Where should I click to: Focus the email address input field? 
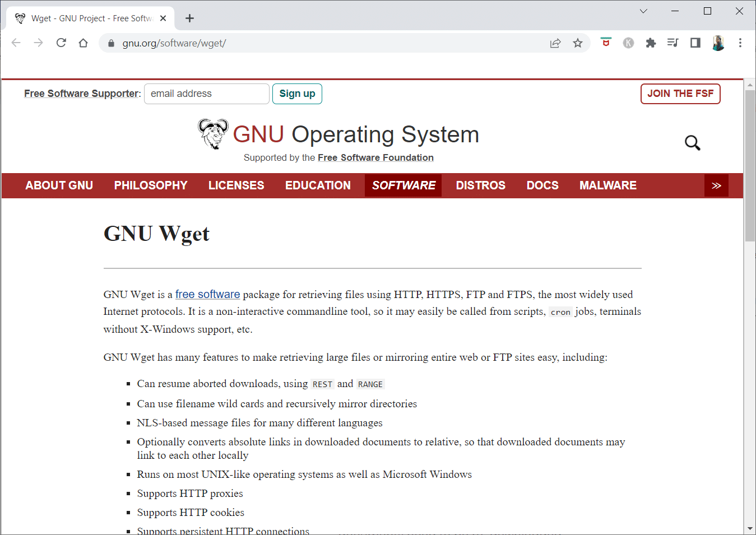pos(207,94)
